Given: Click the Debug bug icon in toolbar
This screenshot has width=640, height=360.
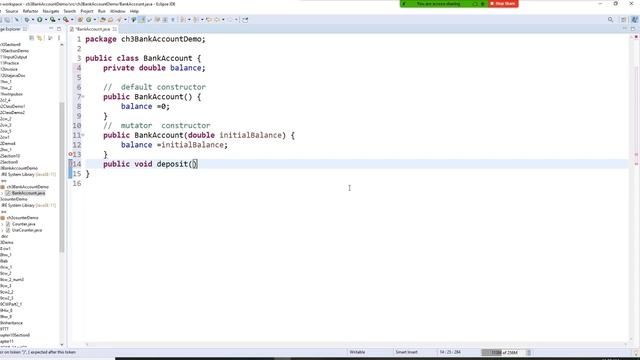Looking at the screenshot, I should 27,20.
